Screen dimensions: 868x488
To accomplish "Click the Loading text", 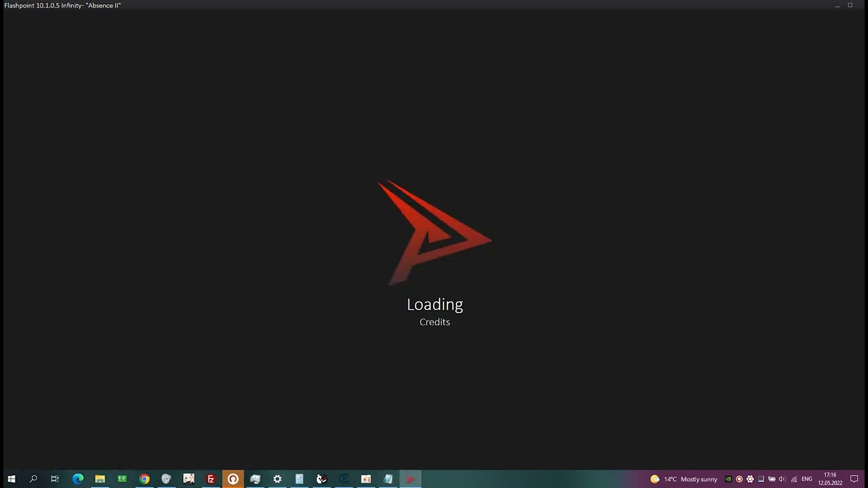I will coord(435,304).
